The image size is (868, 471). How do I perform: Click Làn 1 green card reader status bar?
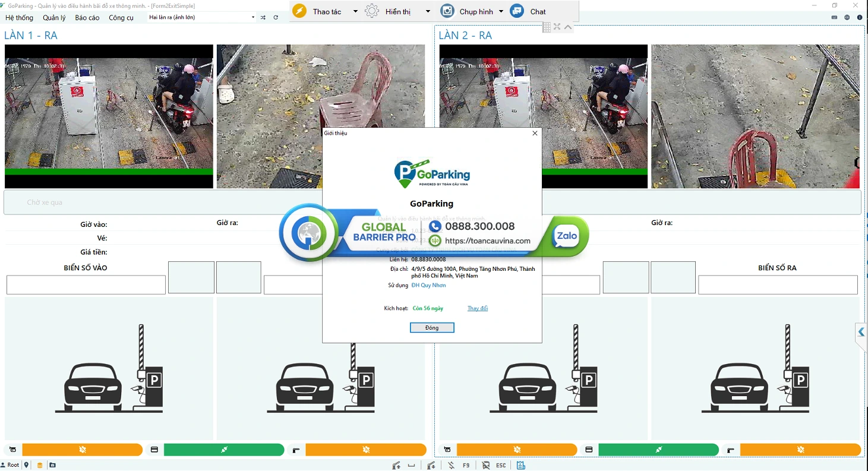click(x=224, y=450)
